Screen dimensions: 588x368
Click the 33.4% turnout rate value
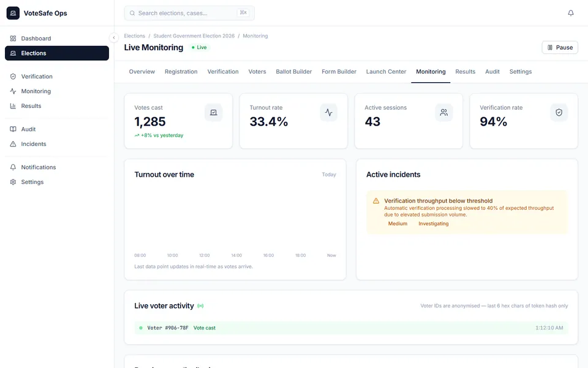coord(269,121)
